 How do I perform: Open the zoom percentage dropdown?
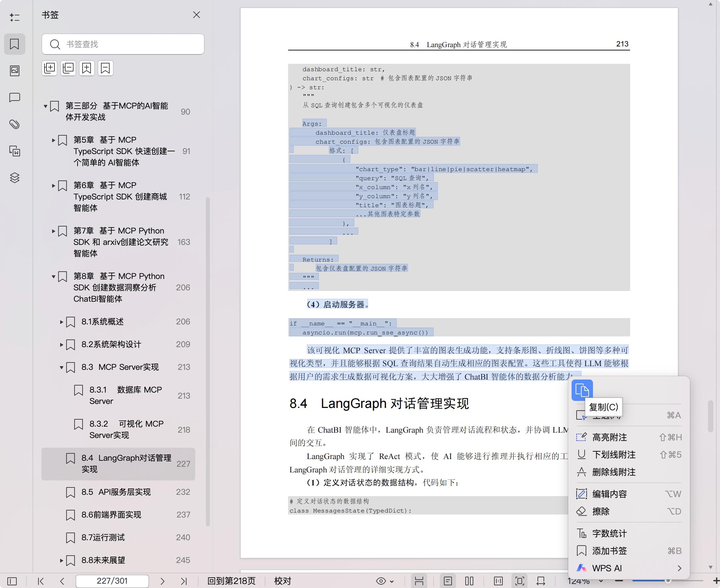pyautogui.click(x=601, y=581)
